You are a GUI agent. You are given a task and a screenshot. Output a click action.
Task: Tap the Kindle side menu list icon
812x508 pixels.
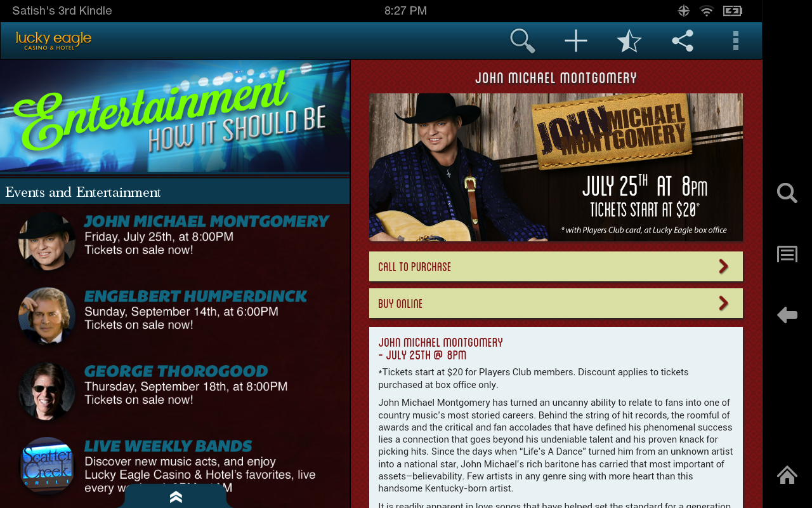(787, 254)
